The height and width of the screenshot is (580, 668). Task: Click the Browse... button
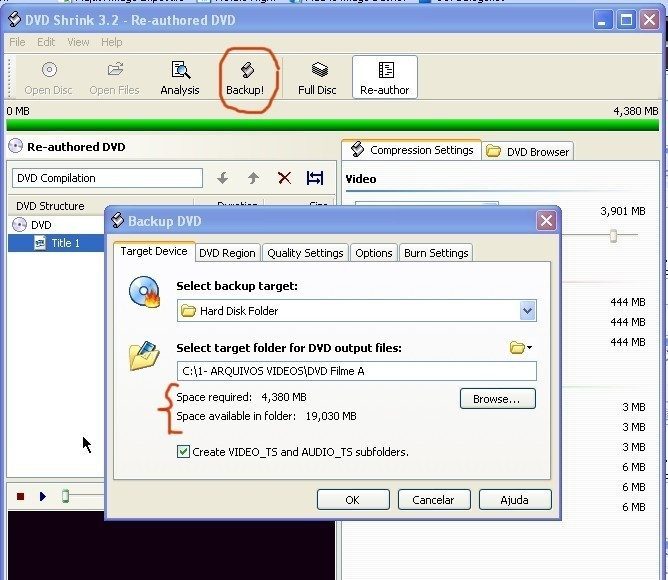tap(498, 398)
